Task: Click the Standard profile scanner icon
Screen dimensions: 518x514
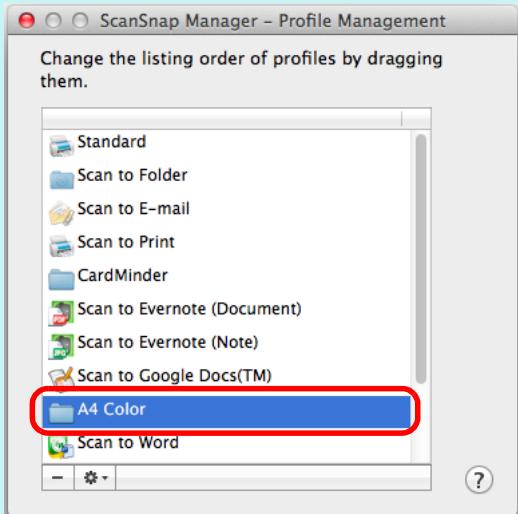Action: point(61,146)
